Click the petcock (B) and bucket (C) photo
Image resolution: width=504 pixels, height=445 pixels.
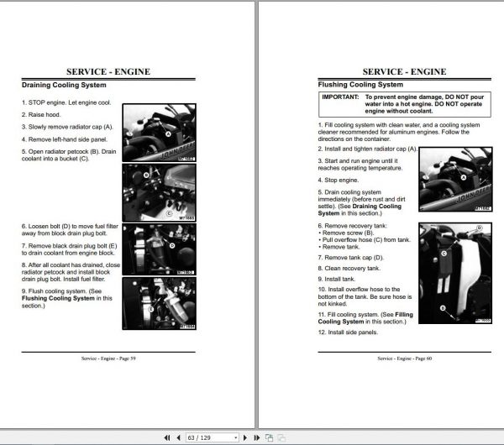[x=159, y=192]
